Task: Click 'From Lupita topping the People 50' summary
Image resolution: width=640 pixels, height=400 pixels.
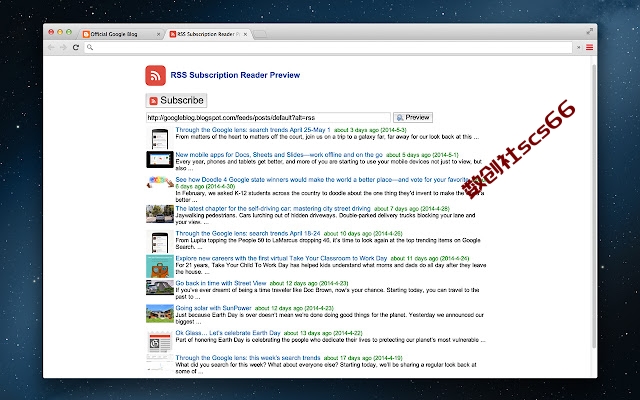Action: point(328,244)
